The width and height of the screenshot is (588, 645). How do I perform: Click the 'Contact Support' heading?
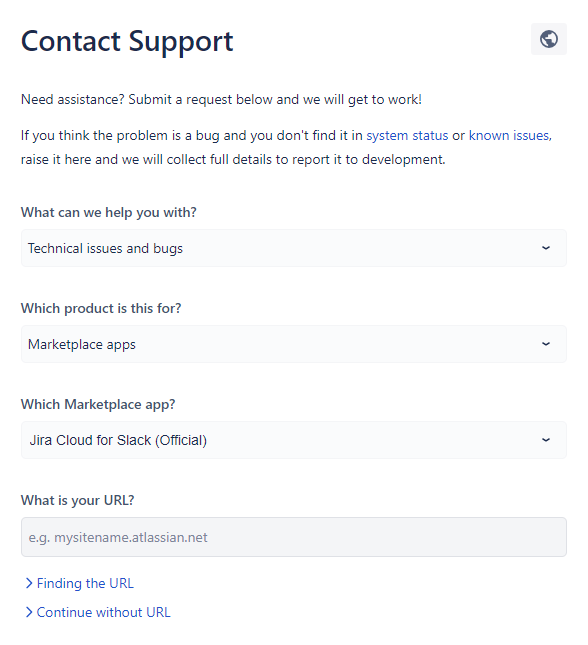tap(127, 41)
